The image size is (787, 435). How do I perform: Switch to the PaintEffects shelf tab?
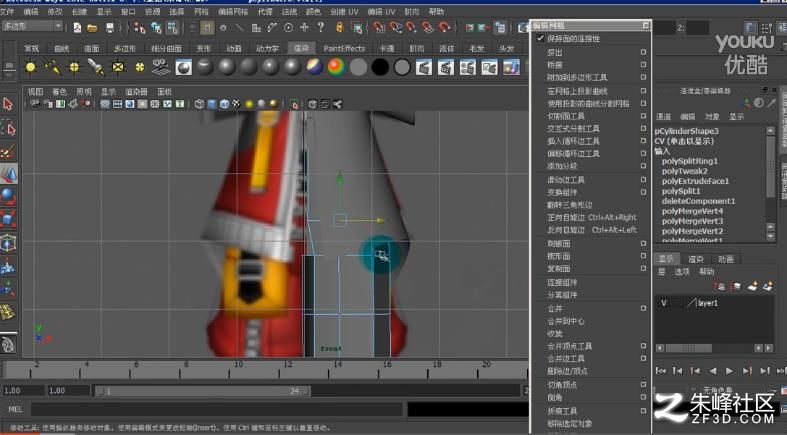point(344,49)
